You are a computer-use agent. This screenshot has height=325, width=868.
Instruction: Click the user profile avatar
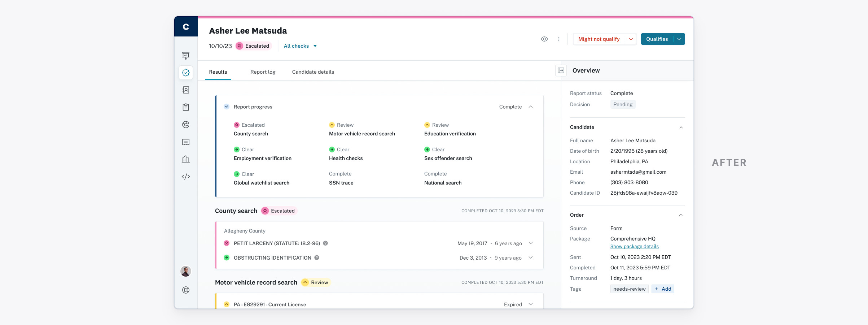(186, 271)
